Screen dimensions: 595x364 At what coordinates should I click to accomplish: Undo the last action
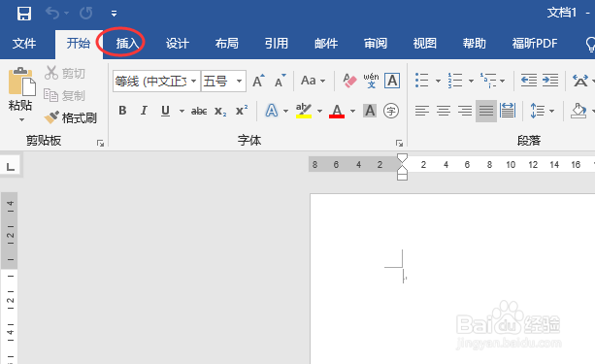tap(52, 14)
